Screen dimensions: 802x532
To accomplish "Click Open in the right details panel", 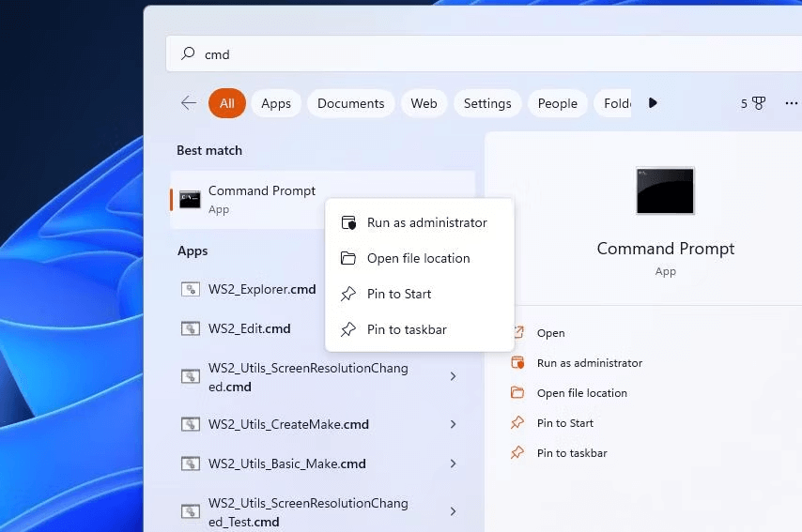I will pyautogui.click(x=550, y=333).
